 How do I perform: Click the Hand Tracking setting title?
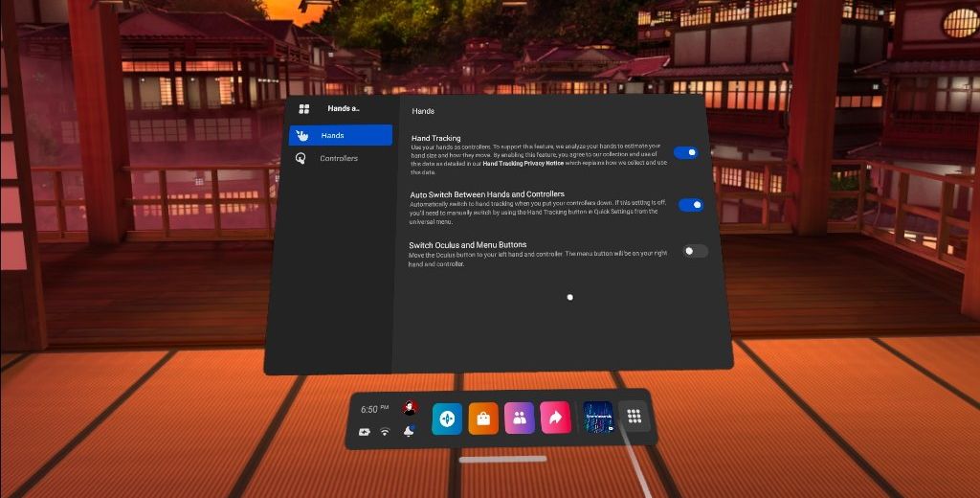pyautogui.click(x=436, y=138)
